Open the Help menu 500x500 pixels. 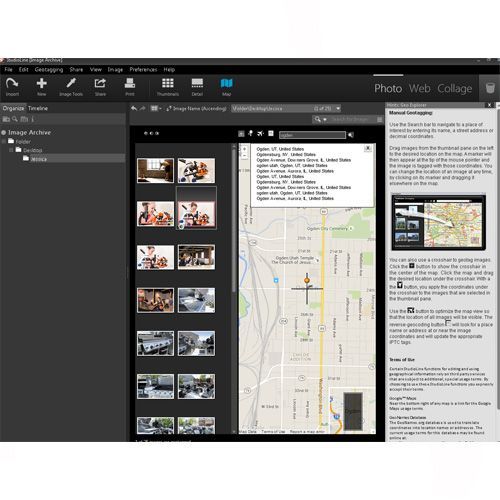[169, 69]
